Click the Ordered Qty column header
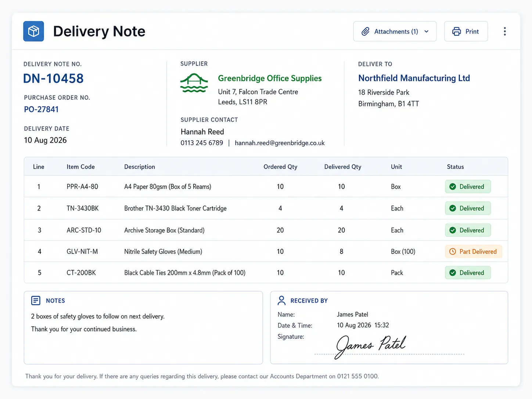 tap(280, 167)
